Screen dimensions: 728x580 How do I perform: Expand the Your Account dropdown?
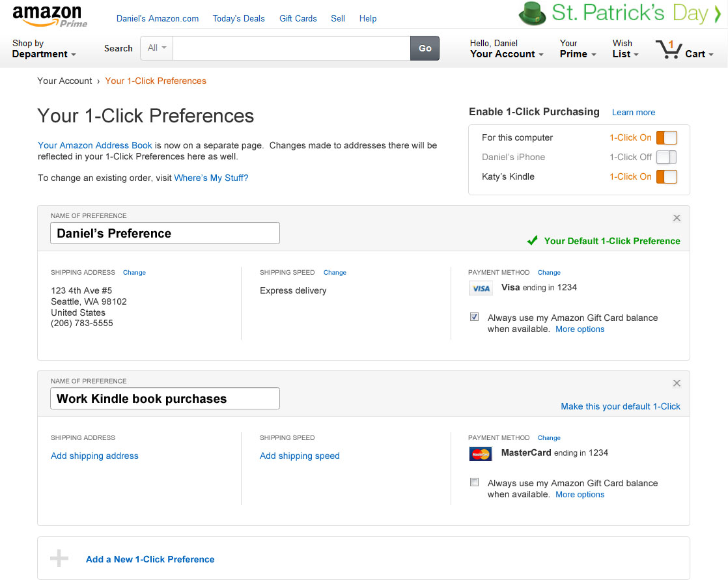(507, 49)
